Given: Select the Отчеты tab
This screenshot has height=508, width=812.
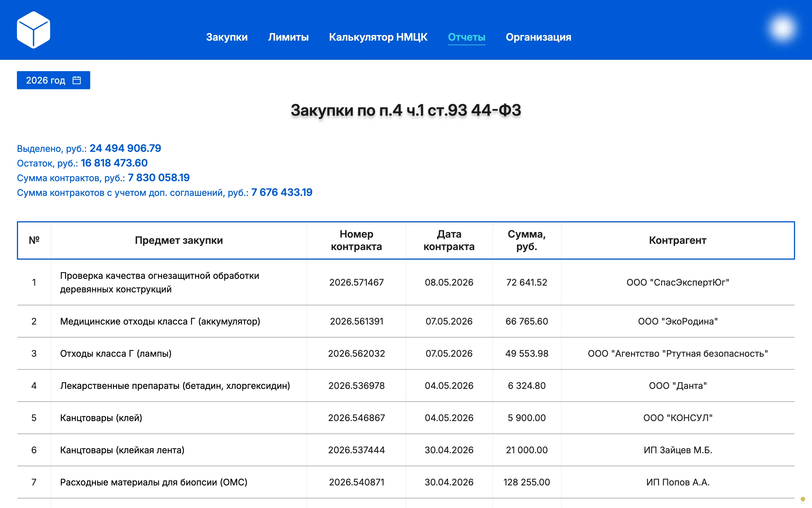Looking at the screenshot, I should click(466, 37).
